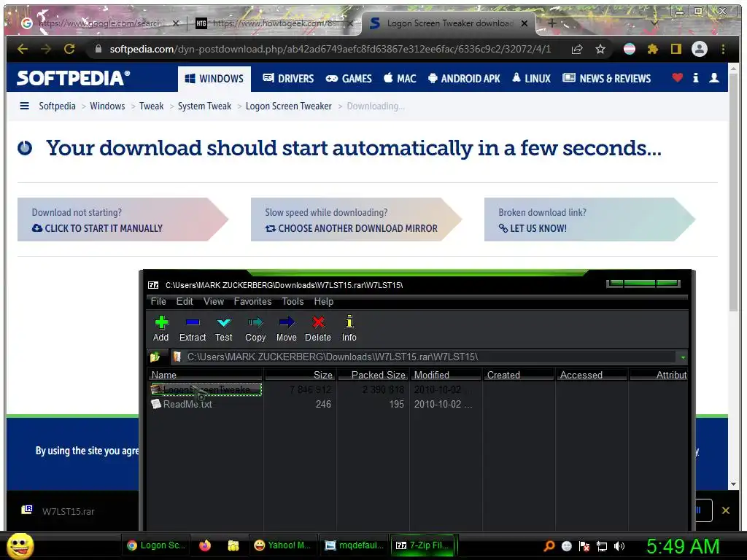Sort by the Modified column header
Image resolution: width=747 pixels, height=560 pixels.
click(x=445, y=375)
